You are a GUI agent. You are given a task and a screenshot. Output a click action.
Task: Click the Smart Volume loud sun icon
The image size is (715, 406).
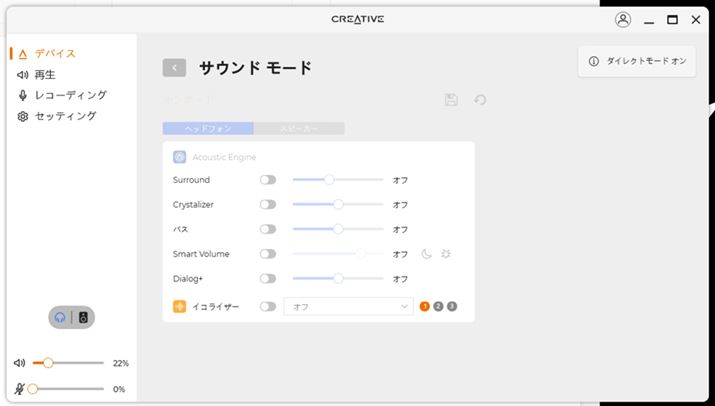(x=446, y=254)
